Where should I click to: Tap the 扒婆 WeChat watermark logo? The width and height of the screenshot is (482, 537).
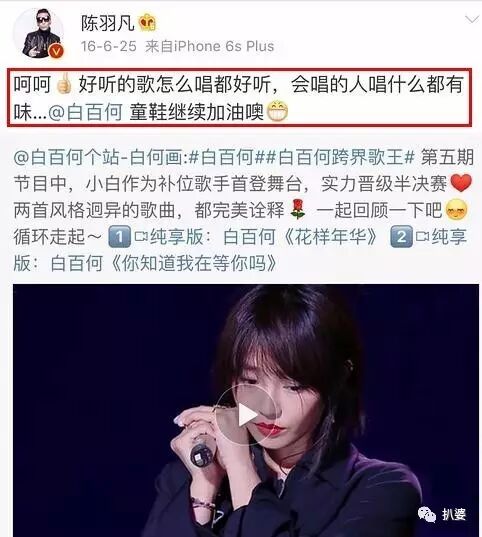pyautogui.click(x=442, y=514)
